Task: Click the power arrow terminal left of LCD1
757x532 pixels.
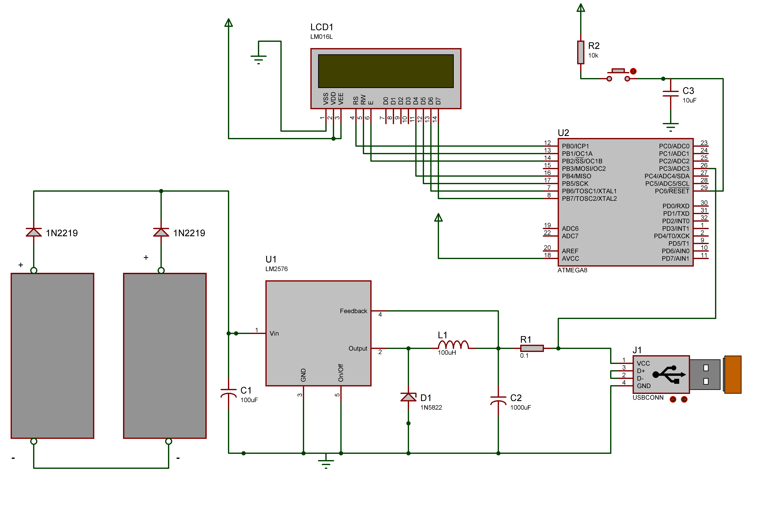Action: pyautogui.click(x=228, y=22)
